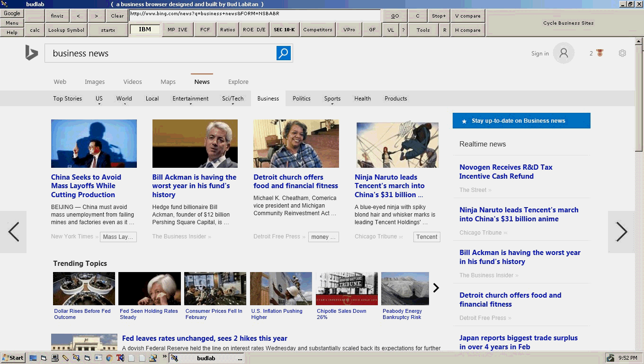Viewport: 644px width, 364px height.
Task: Switch to the Images search tab
Action: pyautogui.click(x=95, y=82)
